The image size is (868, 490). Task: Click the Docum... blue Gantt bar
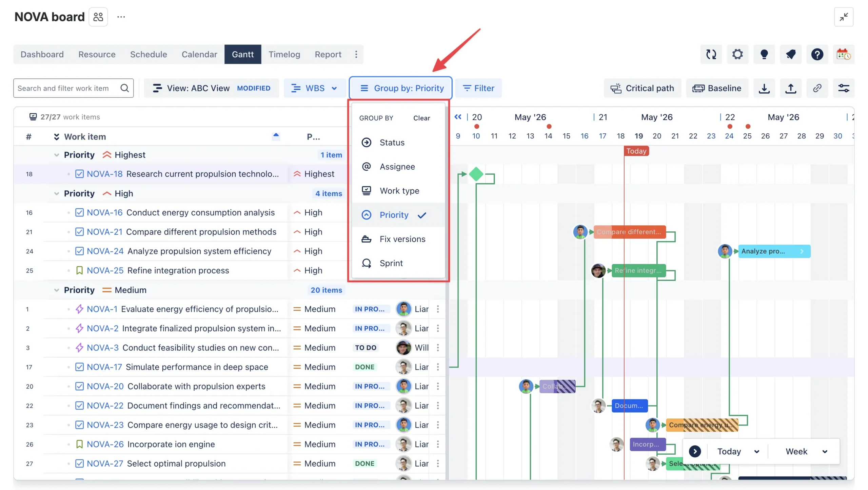coord(629,406)
